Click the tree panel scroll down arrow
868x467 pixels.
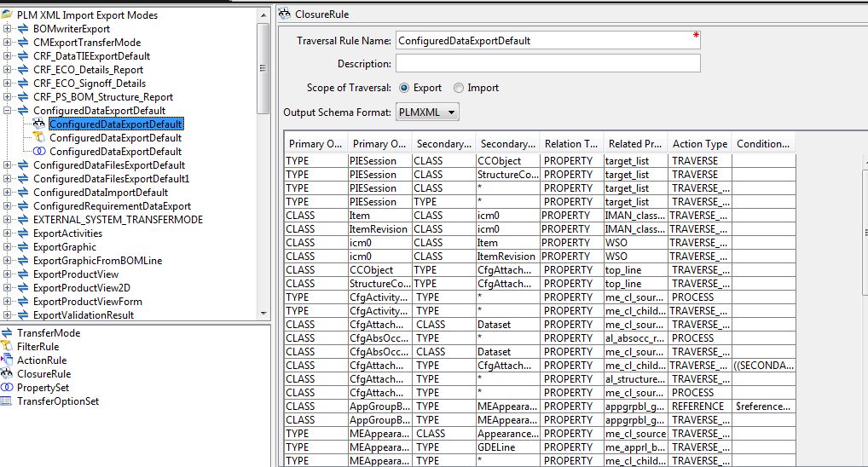[x=263, y=313]
